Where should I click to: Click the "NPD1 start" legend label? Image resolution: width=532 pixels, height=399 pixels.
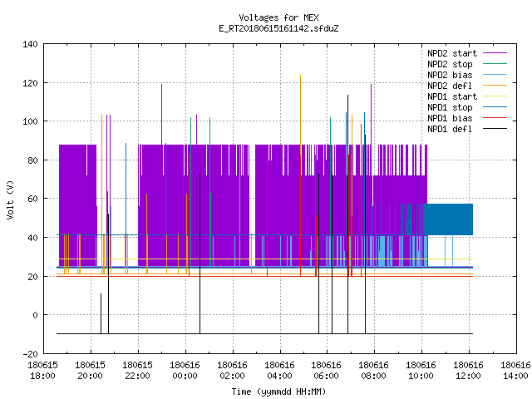tap(452, 96)
